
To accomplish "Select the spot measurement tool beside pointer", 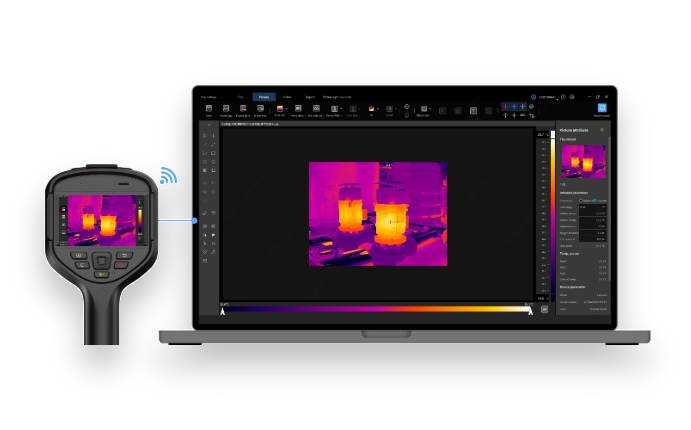I will coord(213,136).
